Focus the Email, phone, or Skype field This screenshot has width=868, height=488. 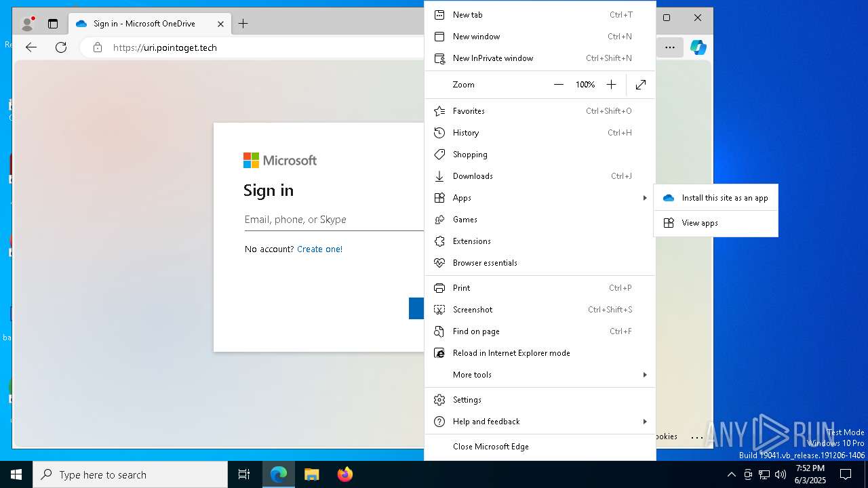334,220
